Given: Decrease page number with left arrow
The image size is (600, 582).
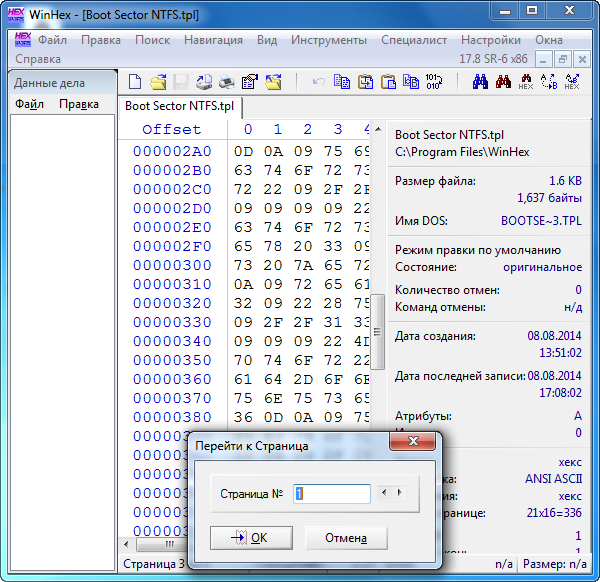Looking at the screenshot, I should 386,493.
